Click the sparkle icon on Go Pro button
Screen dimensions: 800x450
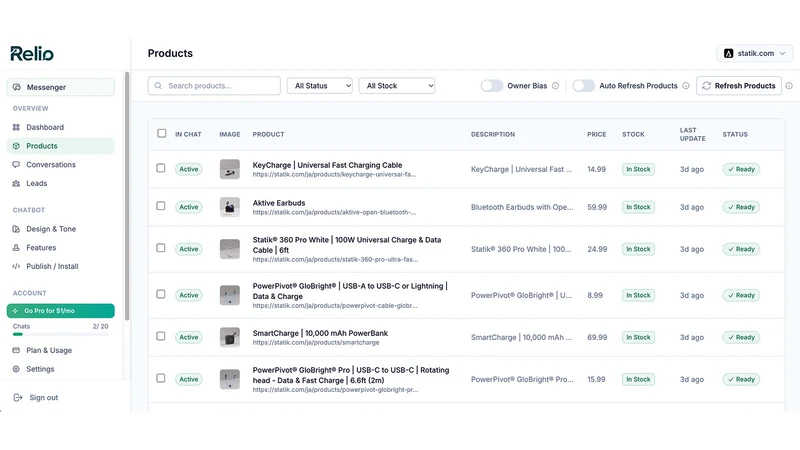(x=15, y=311)
